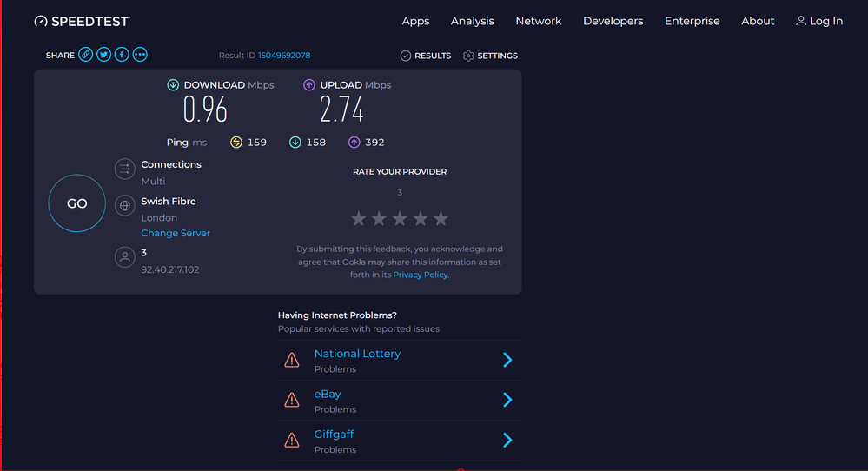Viewport: 868px width, 471px height.
Task: Open the Enterprise menu
Action: click(x=692, y=21)
